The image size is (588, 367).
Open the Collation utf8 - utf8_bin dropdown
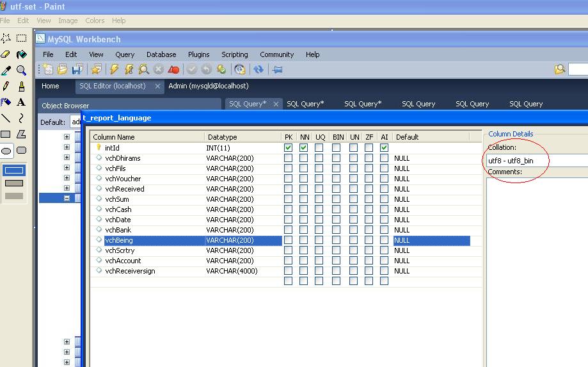537,161
